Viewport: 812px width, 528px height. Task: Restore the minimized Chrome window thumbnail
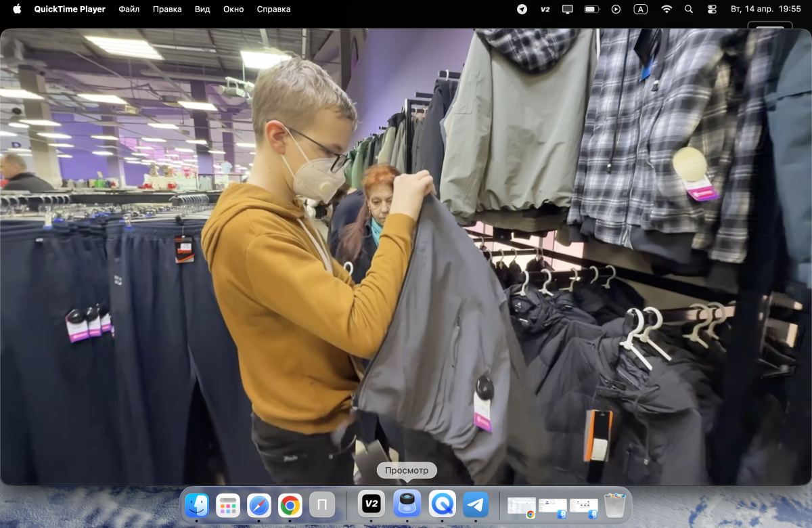click(522, 506)
